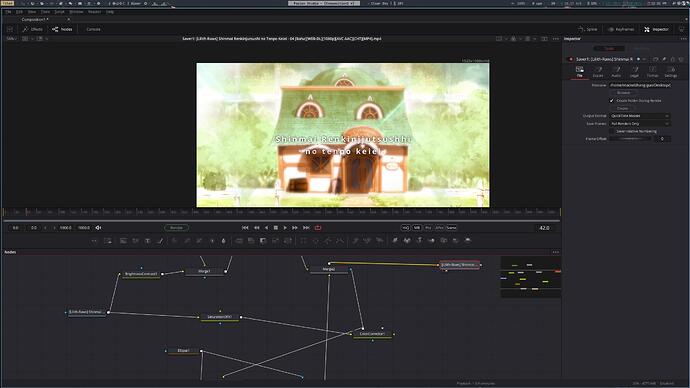Add a Color Corrector tool from the toolbar

[175, 241]
